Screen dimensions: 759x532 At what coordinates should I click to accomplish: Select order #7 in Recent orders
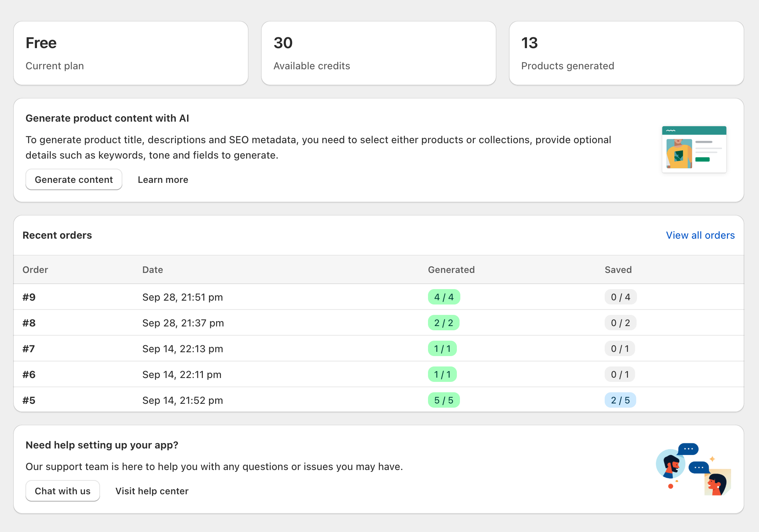pos(29,349)
